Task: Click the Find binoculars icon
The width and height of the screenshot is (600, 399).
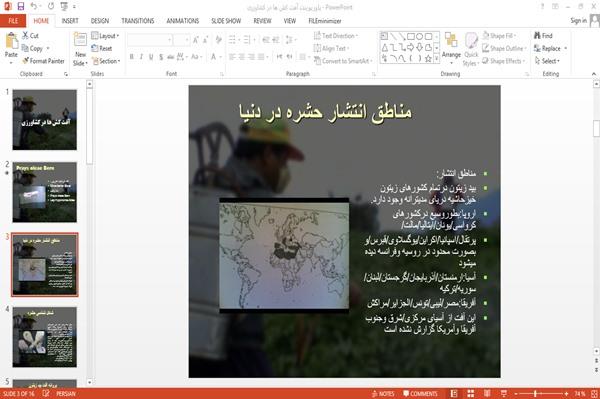Action: 537,36
